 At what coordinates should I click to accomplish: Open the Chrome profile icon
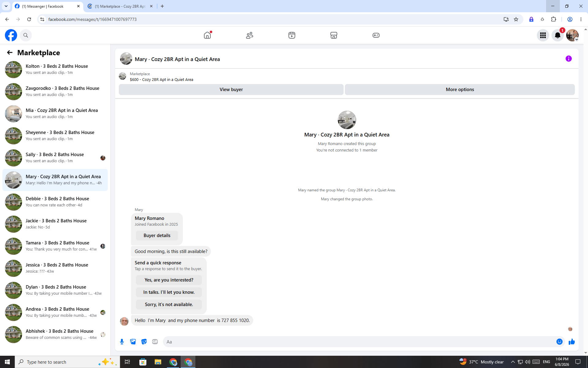pyautogui.click(x=570, y=19)
